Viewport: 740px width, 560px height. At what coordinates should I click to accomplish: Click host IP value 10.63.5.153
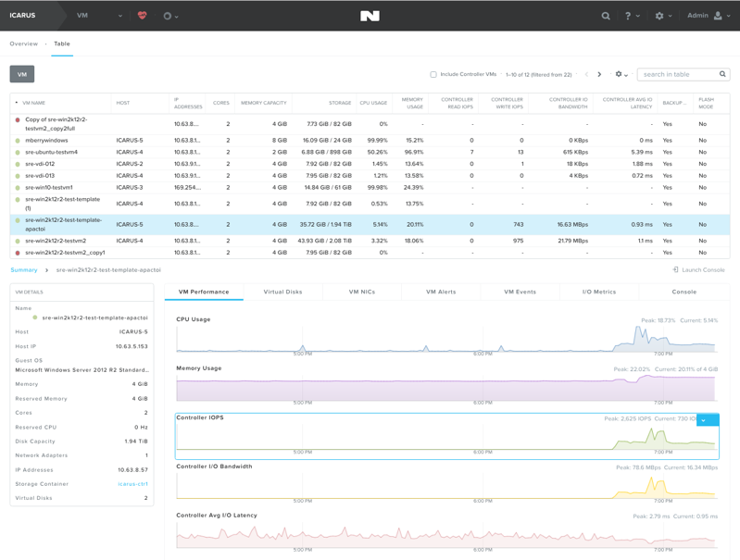[132, 346]
